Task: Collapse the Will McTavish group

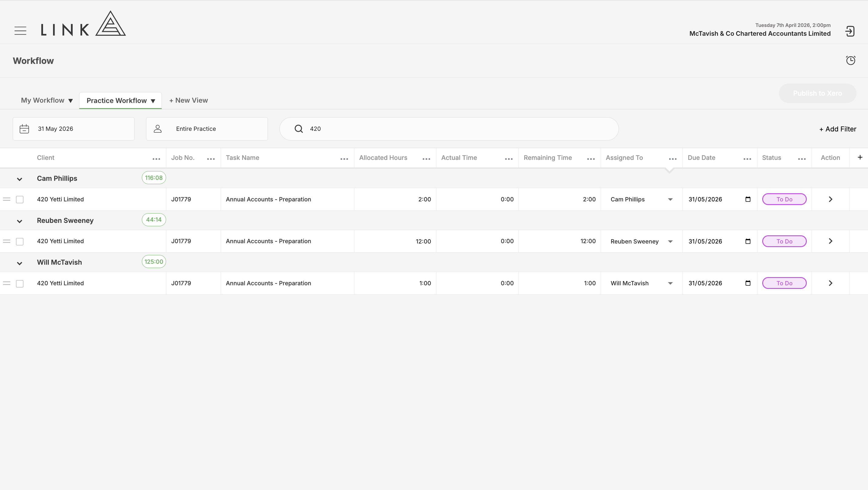Action: pos(19,263)
